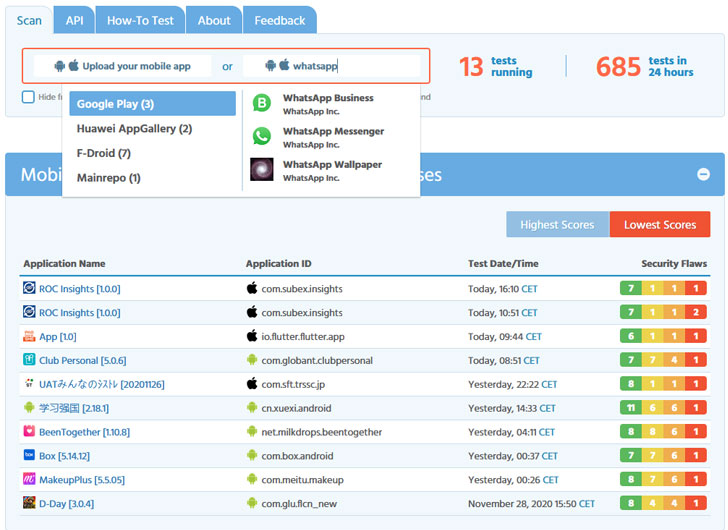Click the D-Day app icon

(x=29, y=504)
